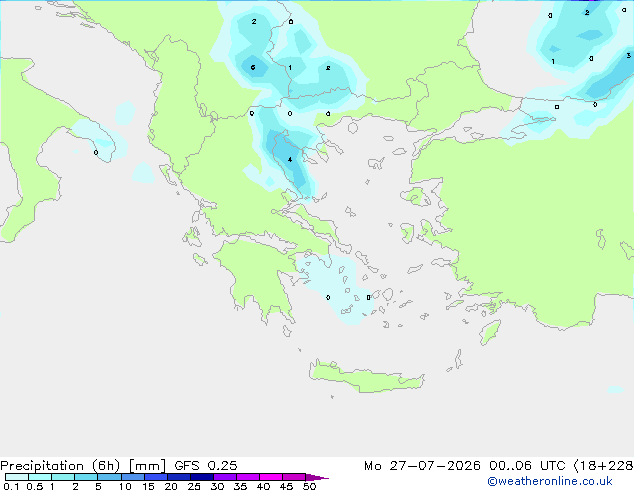Pick the 10–15 mm legend swatch
This screenshot has height=490, width=634.
click(132, 477)
